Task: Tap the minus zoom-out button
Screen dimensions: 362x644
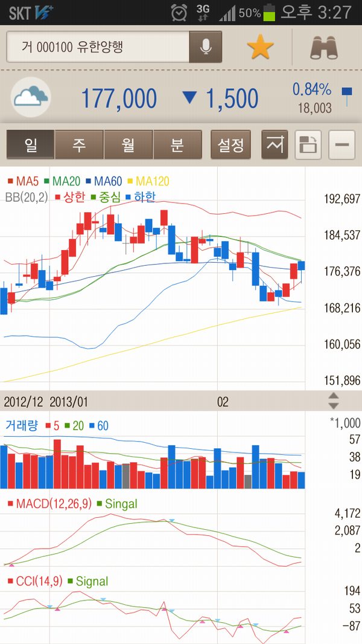Action: [342, 144]
